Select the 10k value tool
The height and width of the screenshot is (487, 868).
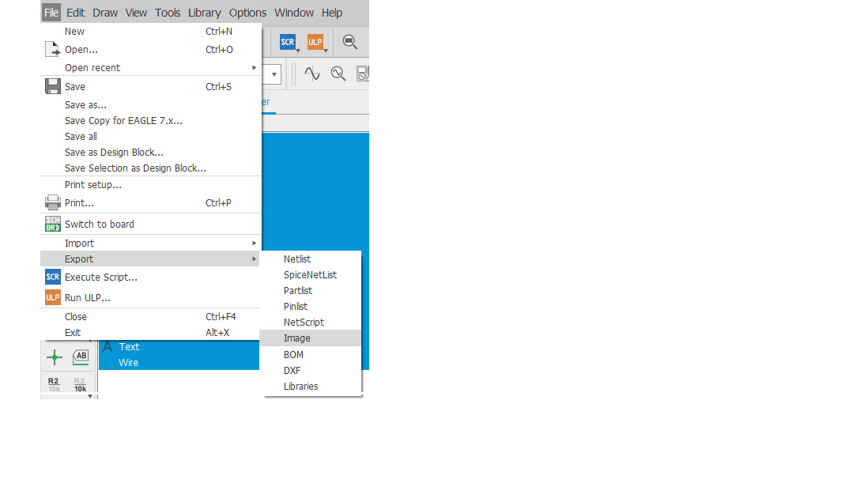(80, 384)
